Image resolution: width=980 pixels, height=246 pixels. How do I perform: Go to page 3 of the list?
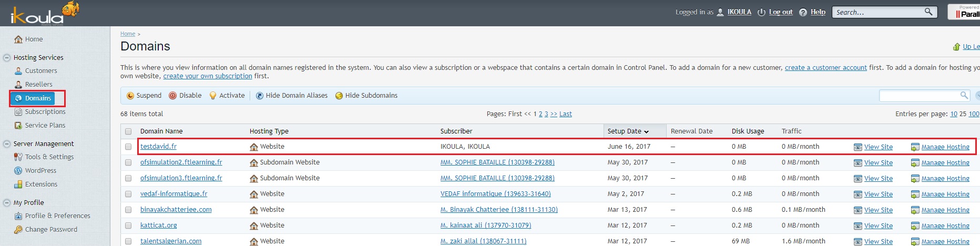click(546, 114)
